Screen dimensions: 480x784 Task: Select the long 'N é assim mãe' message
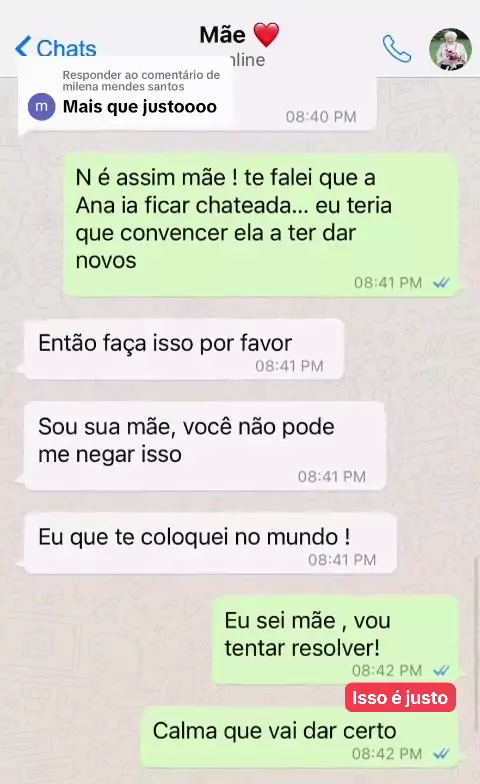[261, 225]
